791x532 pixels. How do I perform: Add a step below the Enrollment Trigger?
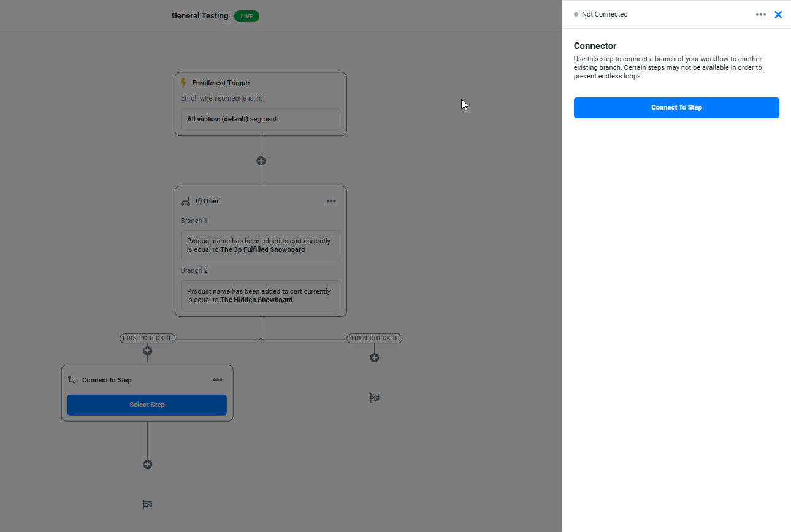click(x=261, y=161)
